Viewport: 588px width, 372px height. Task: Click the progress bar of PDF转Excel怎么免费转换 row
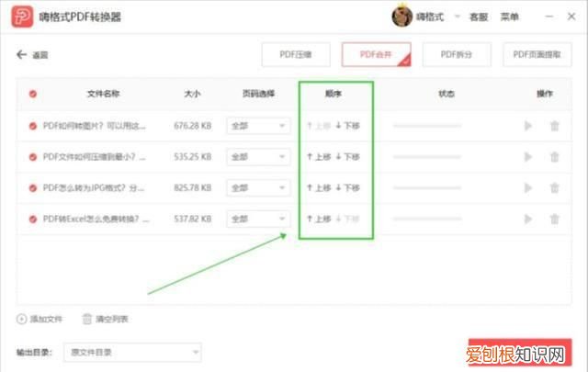(x=427, y=219)
